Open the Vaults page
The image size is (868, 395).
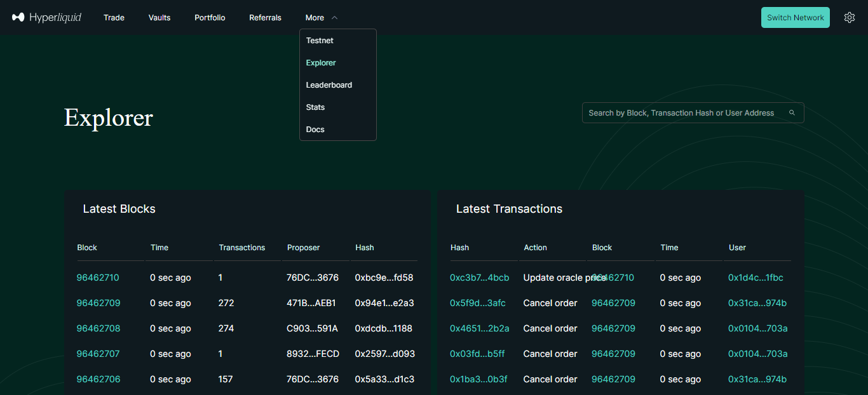pyautogui.click(x=159, y=17)
